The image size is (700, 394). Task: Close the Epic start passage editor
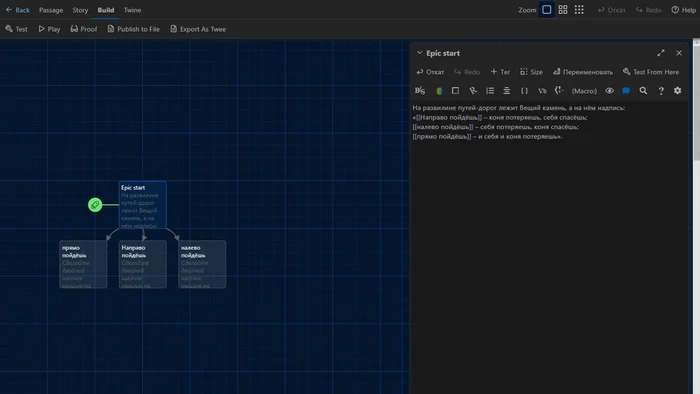click(679, 53)
